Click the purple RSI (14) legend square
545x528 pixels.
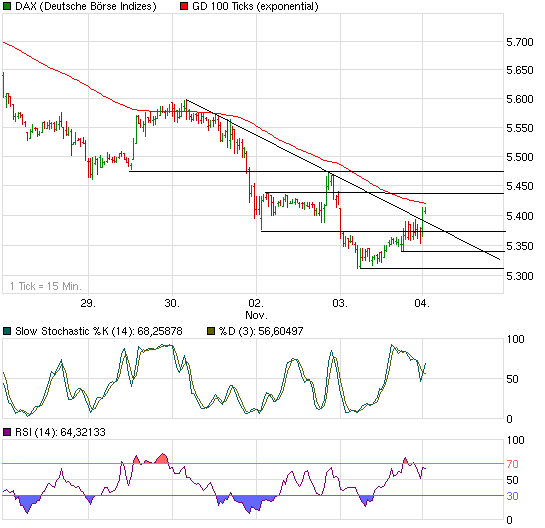[x=7, y=432]
